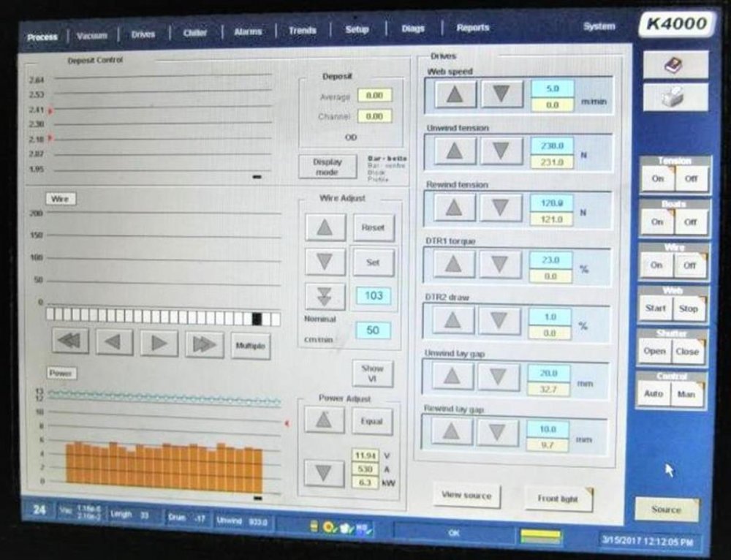Switch to the Alarms tab

(248, 31)
